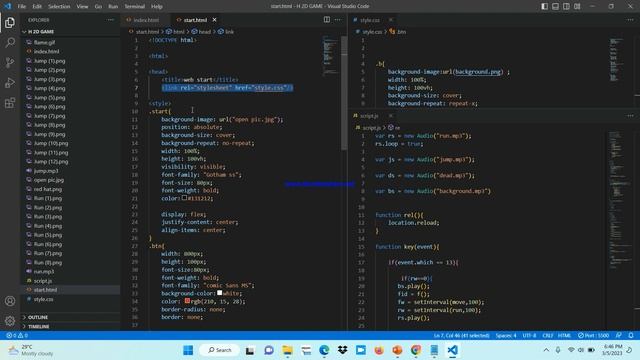
Task: Open Windows Start menu
Action: click(x=188, y=350)
